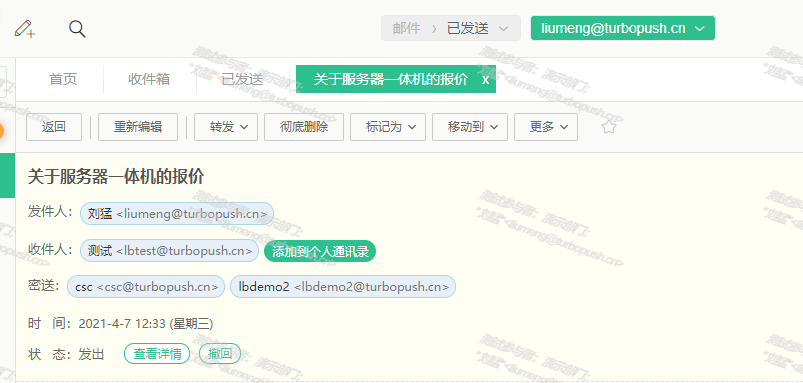Switch to the 首页 tab

(x=63, y=79)
